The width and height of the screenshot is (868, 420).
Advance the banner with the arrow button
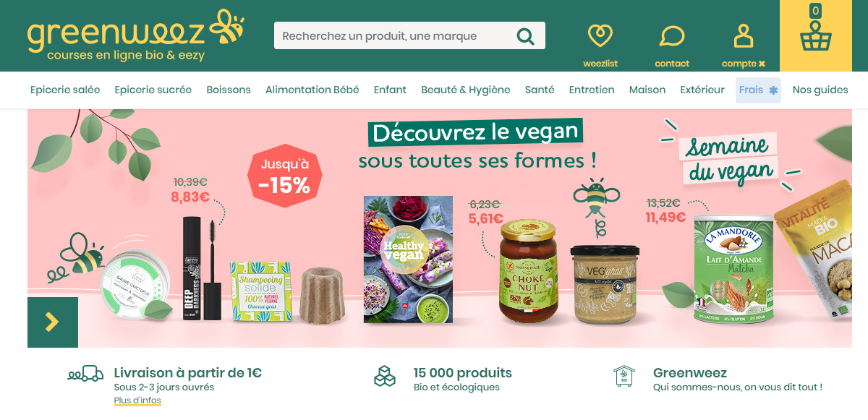tap(53, 322)
